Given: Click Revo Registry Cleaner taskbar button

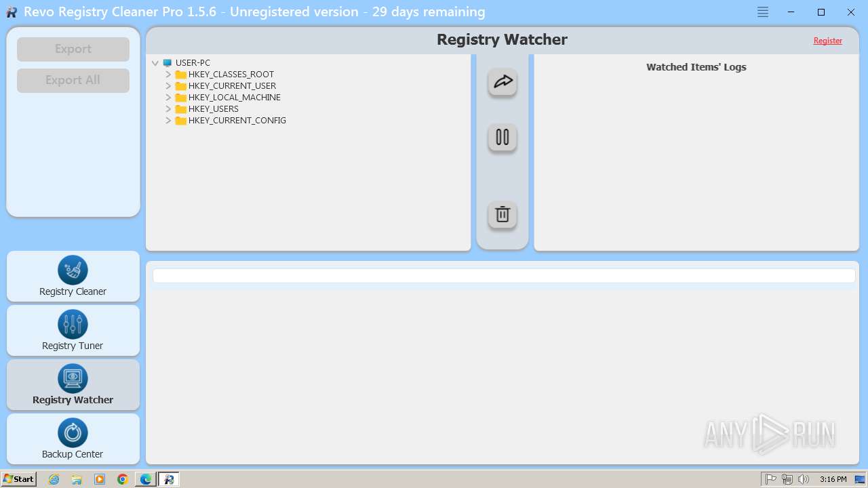Looking at the screenshot, I should click(169, 479).
